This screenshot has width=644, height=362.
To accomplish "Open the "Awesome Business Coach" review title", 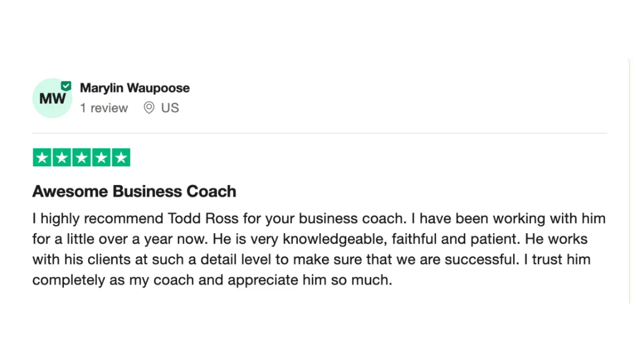I will point(134,191).
